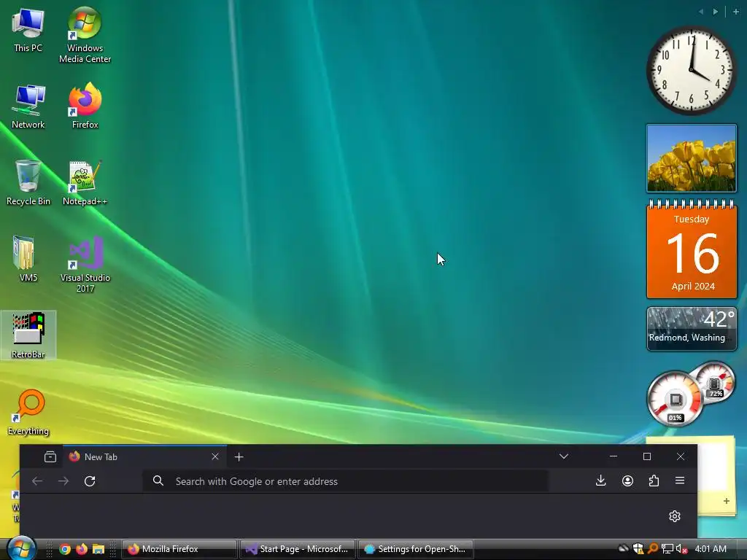Click the analog clock gadget
This screenshot has width=747, height=560.
point(691,71)
